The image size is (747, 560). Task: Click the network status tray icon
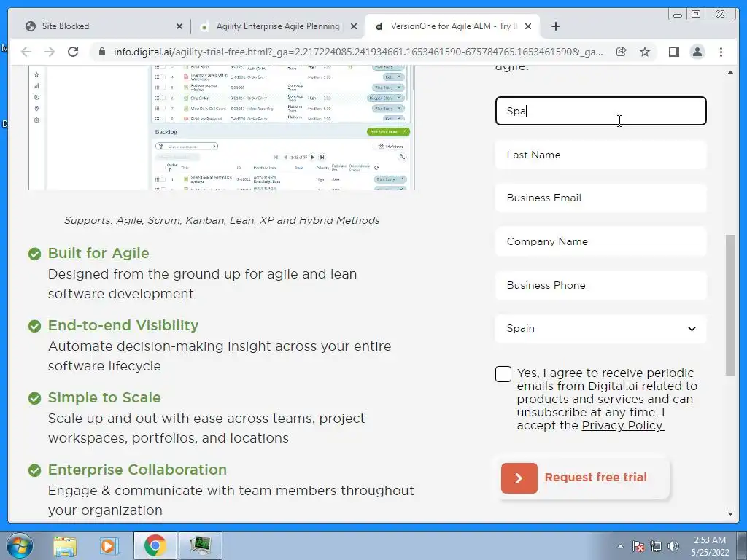pyautogui.click(x=656, y=546)
